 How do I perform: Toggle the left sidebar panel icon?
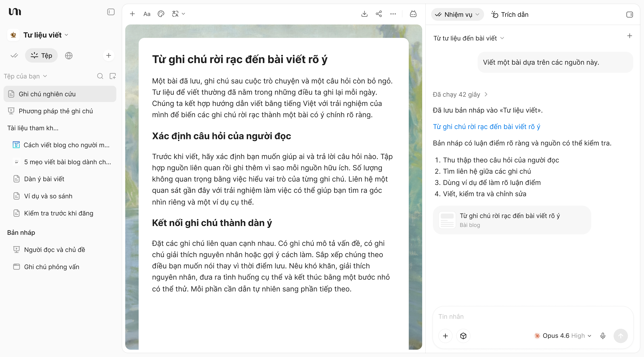111,12
